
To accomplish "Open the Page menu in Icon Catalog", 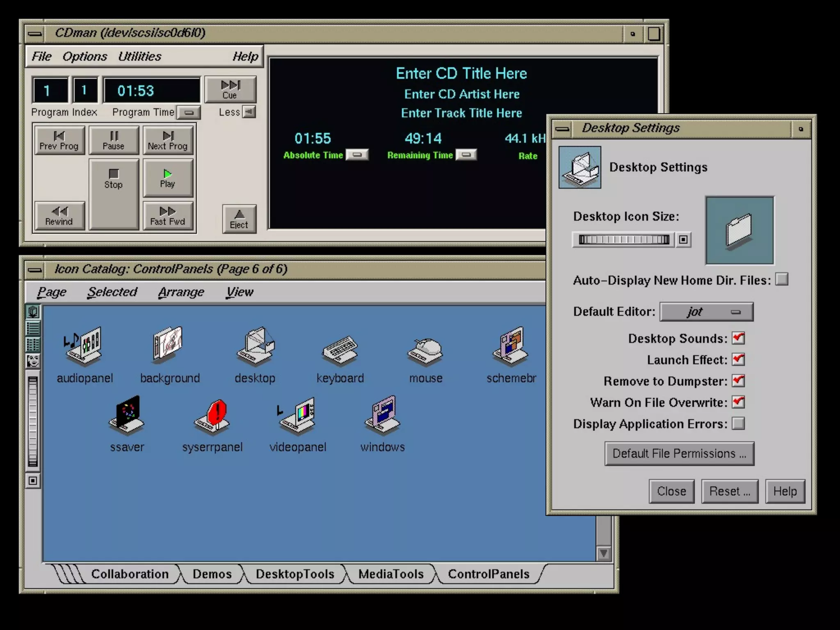I will pos(52,292).
